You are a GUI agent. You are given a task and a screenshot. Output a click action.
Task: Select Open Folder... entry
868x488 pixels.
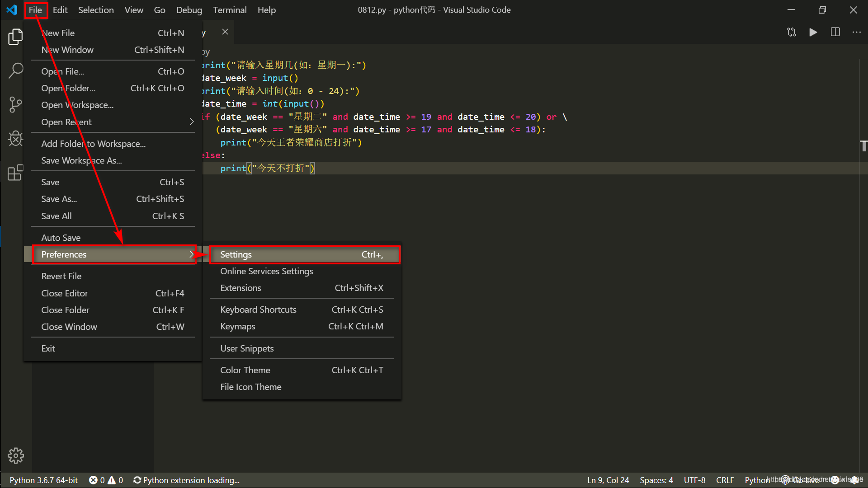click(113, 88)
